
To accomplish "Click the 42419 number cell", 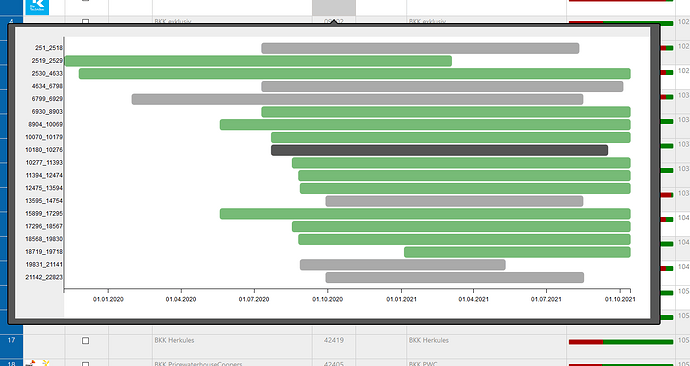I will 334,340.
